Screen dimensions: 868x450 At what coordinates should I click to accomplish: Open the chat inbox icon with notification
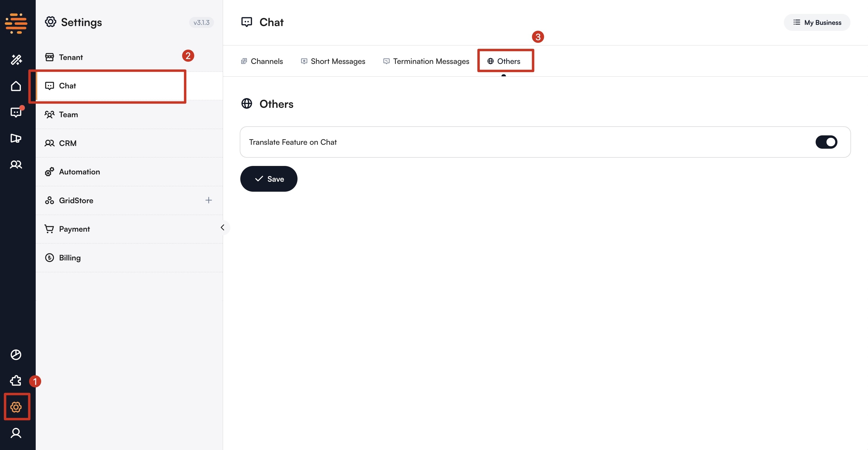tap(16, 112)
